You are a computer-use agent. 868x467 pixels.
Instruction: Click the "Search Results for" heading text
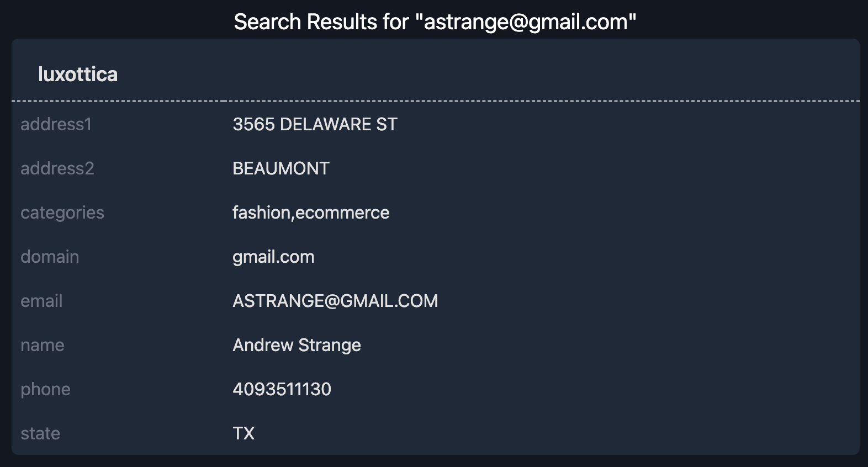pos(321,22)
